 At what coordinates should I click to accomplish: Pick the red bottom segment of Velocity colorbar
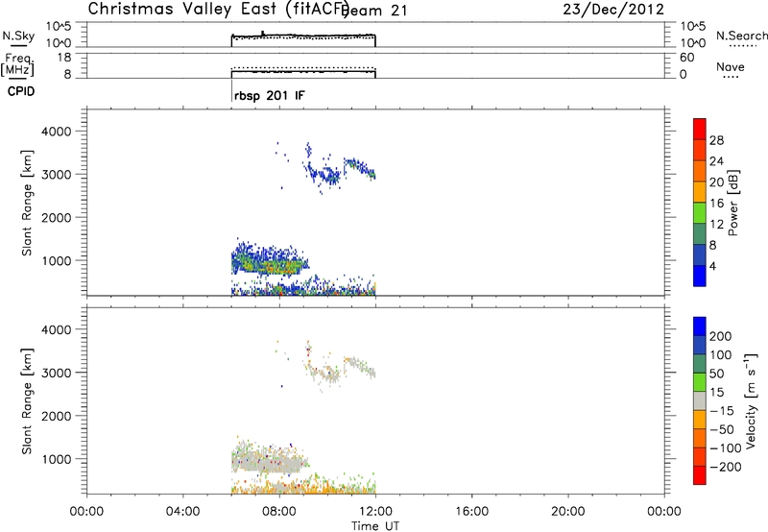click(x=700, y=475)
